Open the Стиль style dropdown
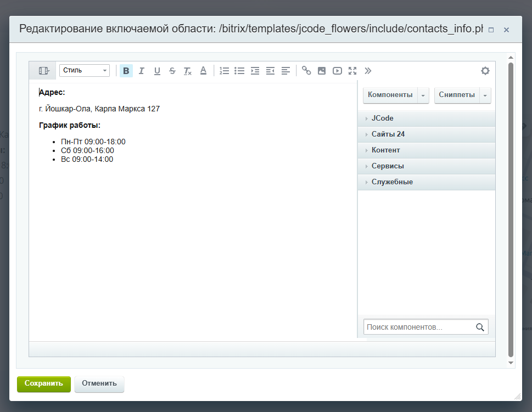 coord(85,71)
